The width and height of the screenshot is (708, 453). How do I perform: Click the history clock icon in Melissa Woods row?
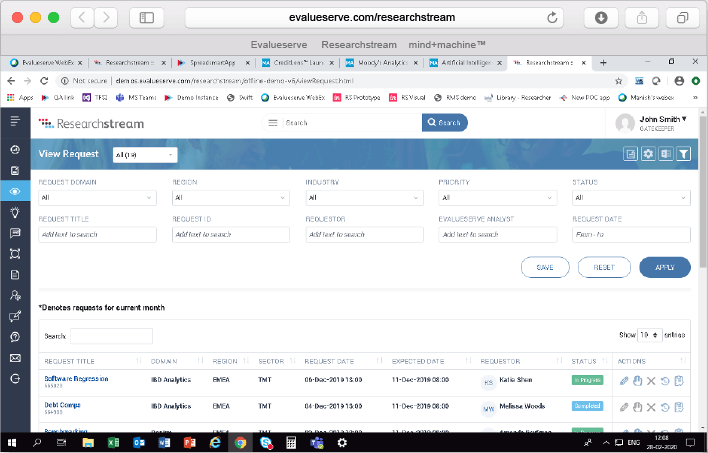[x=665, y=407]
